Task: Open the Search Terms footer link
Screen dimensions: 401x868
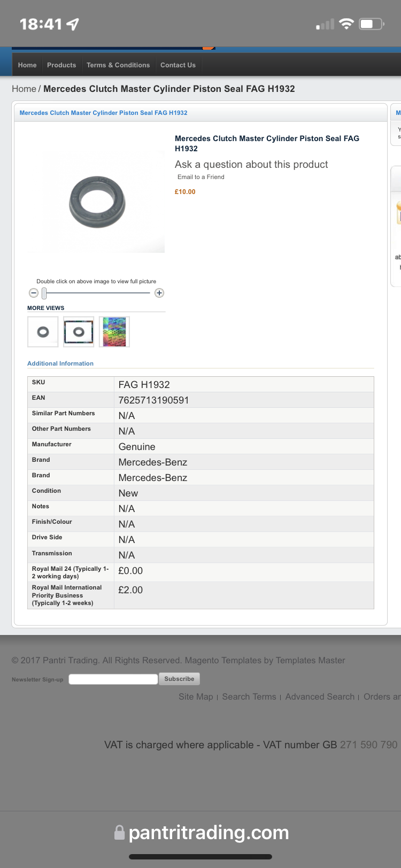Action: (x=249, y=697)
